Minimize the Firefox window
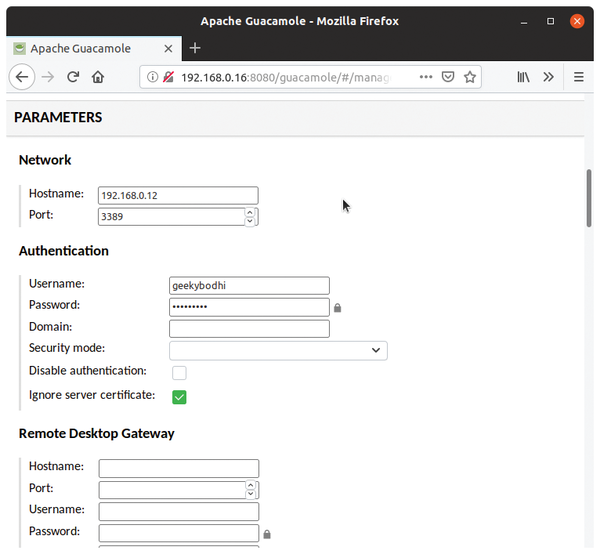Viewport: 600px width, 554px height. coord(524,21)
